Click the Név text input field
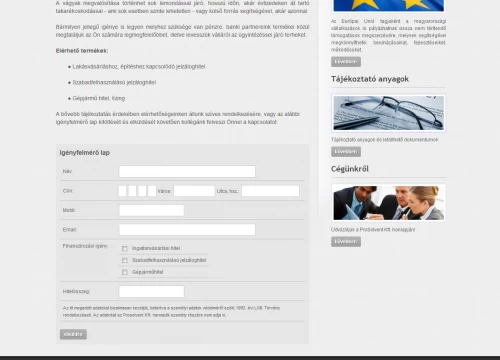Viewport: 500px width, 360px height. click(187, 171)
